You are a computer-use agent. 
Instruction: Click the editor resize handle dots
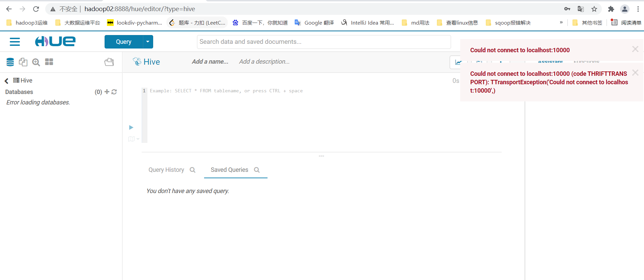tap(321, 156)
